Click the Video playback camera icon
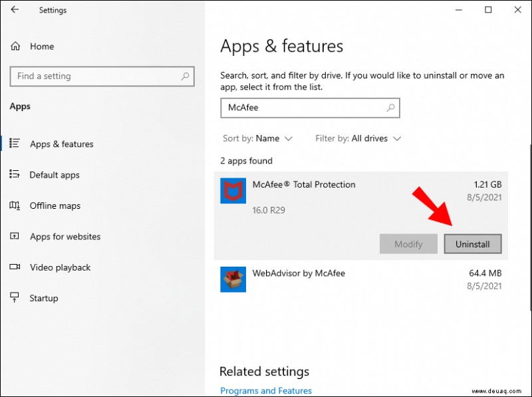This screenshot has width=532, height=397. coord(15,267)
